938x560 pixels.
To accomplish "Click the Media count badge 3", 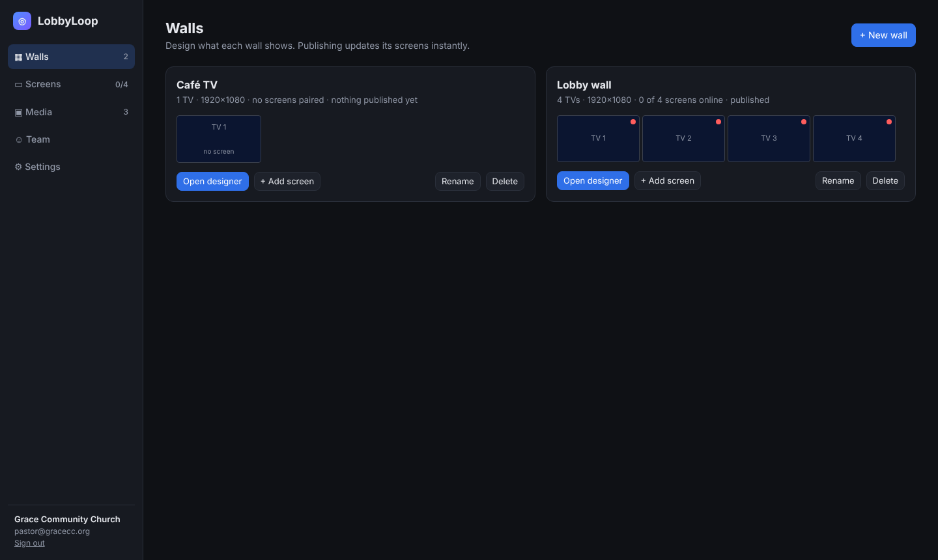I will click(x=126, y=112).
